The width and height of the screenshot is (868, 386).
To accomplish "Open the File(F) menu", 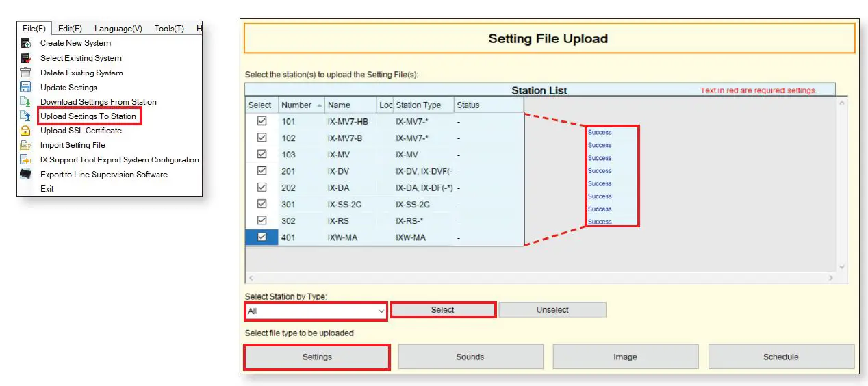I will [34, 29].
